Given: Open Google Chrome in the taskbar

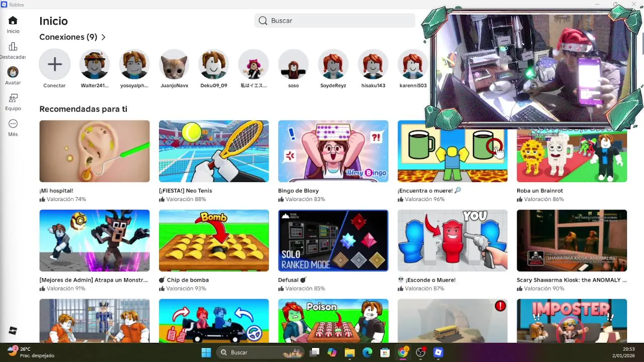Looking at the screenshot, I should [x=403, y=352].
